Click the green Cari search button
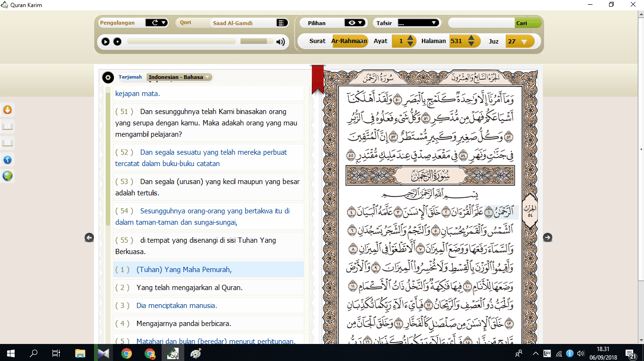 [528, 23]
